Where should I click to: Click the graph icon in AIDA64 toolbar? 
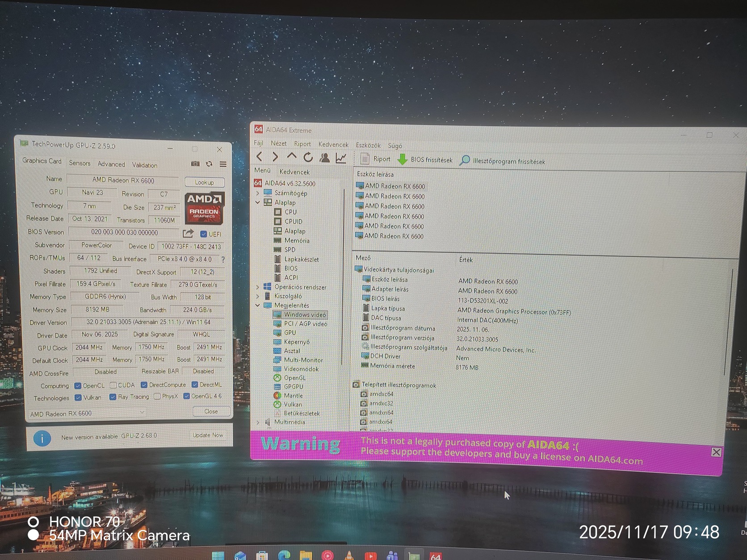pyautogui.click(x=341, y=158)
